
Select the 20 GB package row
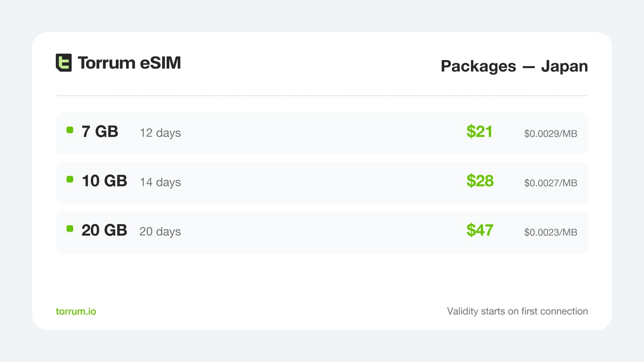pos(322,232)
